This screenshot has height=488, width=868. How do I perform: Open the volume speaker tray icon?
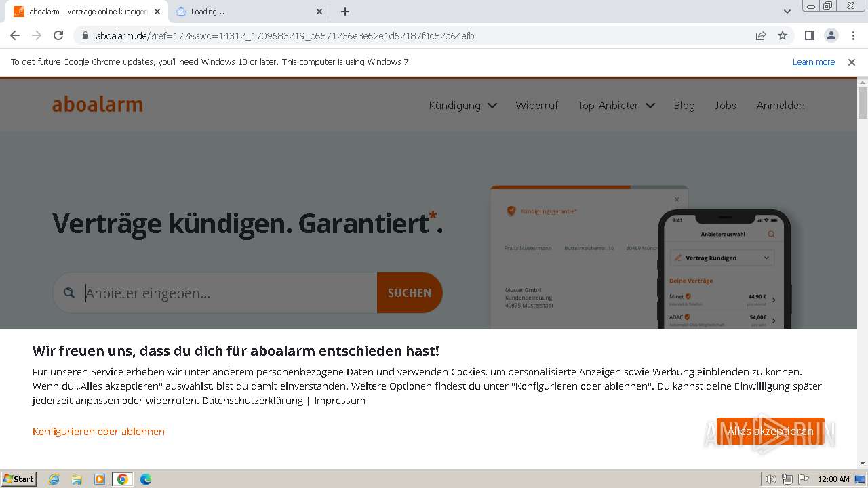(x=771, y=479)
